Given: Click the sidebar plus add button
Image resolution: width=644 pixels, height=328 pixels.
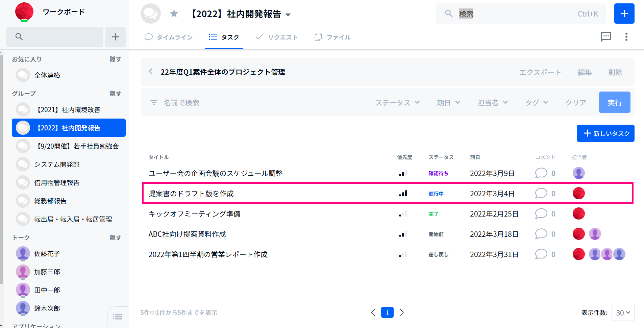Looking at the screenshot, I should pyautogui.click(x=116, y=37).
